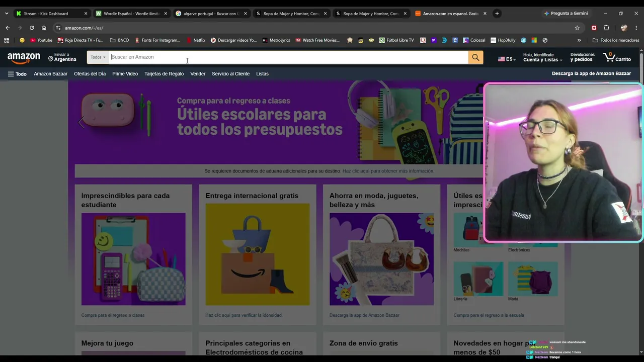This screenshot has width=644, height=362.
Task: Go to the browser home page icon
Action: pos(44,28)
